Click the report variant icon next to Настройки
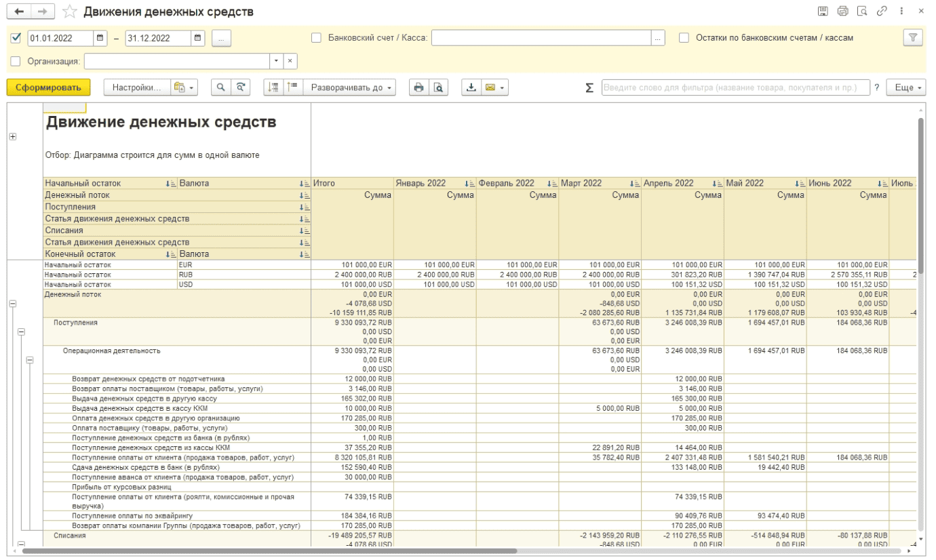 (184, 87)
